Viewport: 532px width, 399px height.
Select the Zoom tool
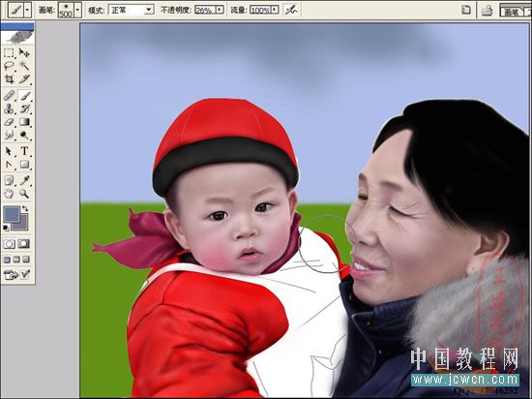24,194
